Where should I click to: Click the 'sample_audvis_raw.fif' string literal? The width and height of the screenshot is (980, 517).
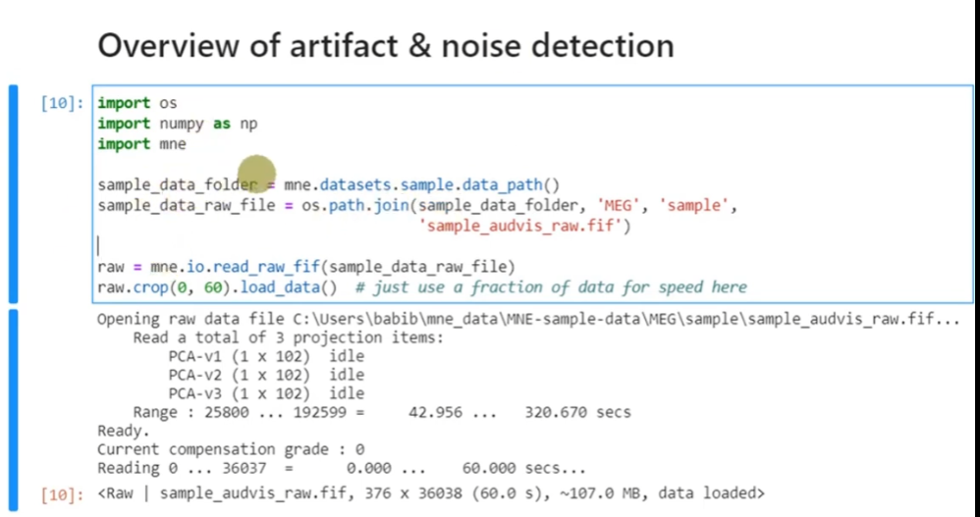tap(523, 226)
